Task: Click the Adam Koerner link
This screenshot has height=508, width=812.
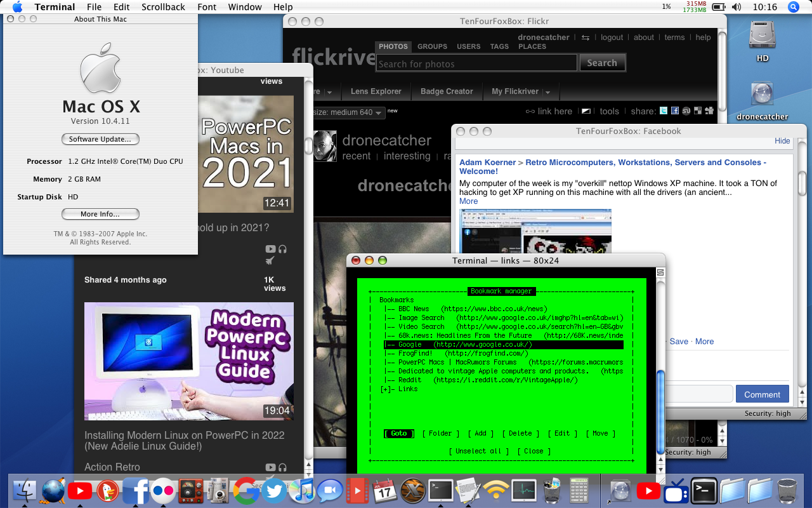Action: point(487,163)
